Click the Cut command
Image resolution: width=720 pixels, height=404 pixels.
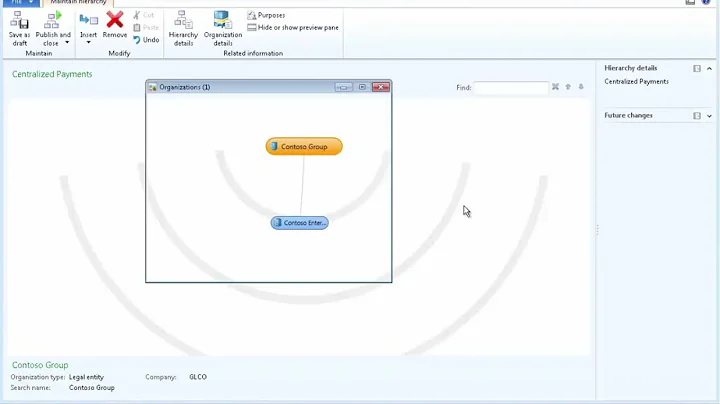[143, 15]
